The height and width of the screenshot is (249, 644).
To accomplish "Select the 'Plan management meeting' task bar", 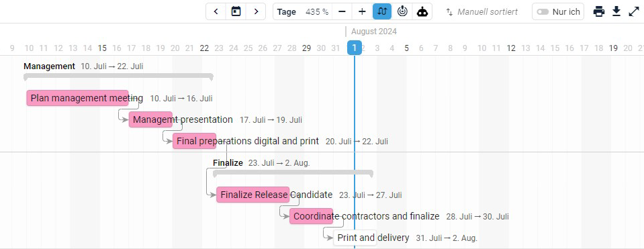I will [78, 98].
